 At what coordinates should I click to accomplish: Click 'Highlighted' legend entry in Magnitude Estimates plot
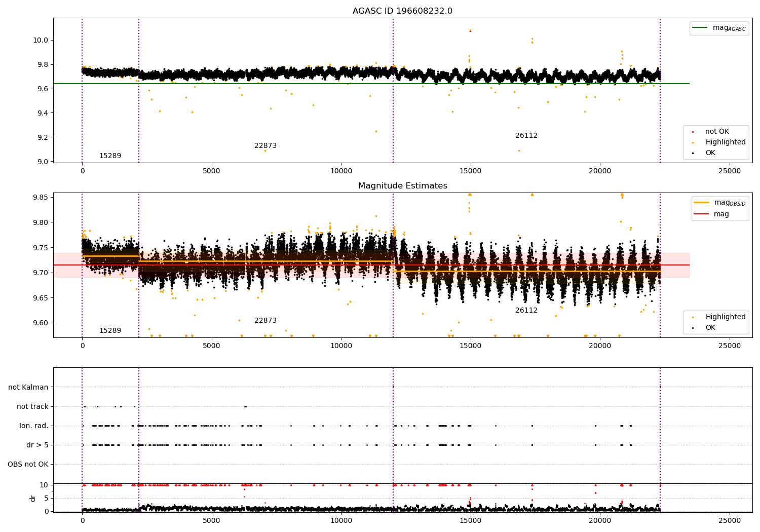coord(725,317)
